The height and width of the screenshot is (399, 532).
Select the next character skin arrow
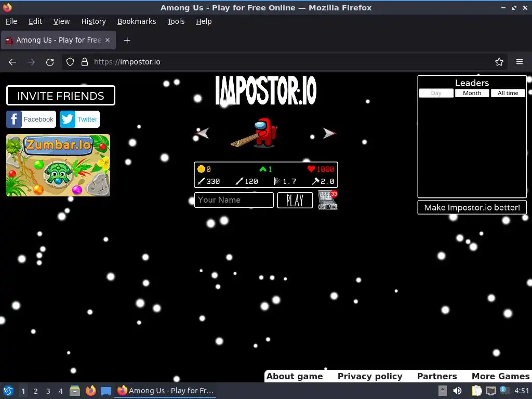click(x=329, y=134)
